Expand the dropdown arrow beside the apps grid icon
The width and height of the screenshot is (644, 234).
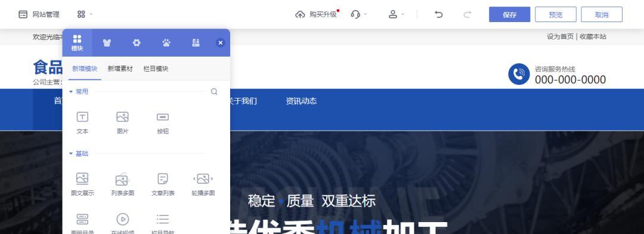click(x=91, y=14)
